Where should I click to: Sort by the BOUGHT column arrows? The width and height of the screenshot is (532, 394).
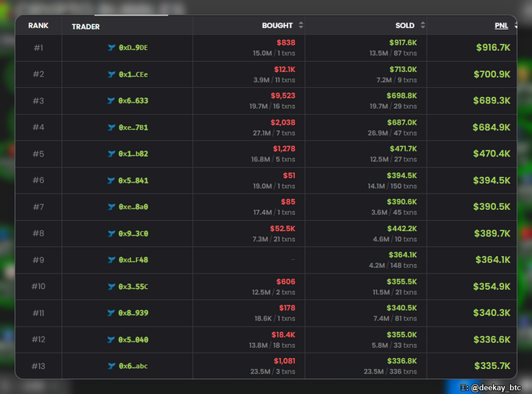[301, 25]
